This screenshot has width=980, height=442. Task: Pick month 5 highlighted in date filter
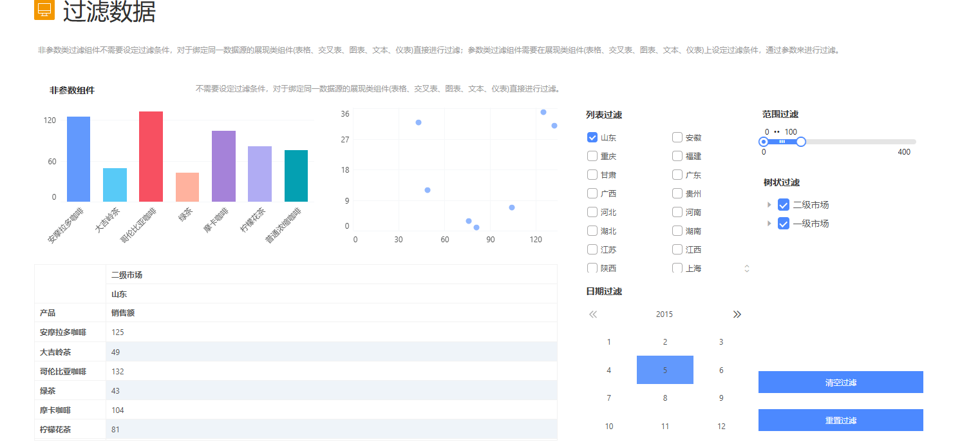[x=665, y=370]
